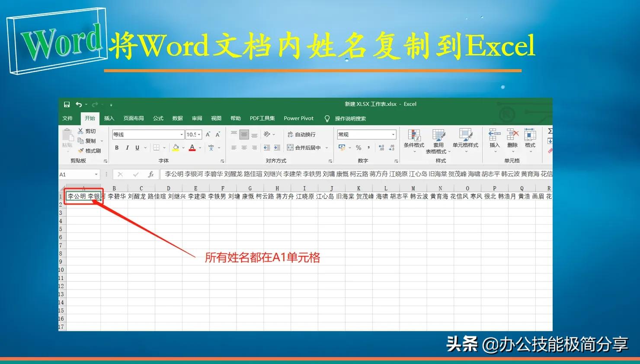Screen dimensions: 640x364
Task: Click the Save icon in Quick Access Toolbar
Action: [66, 104]
